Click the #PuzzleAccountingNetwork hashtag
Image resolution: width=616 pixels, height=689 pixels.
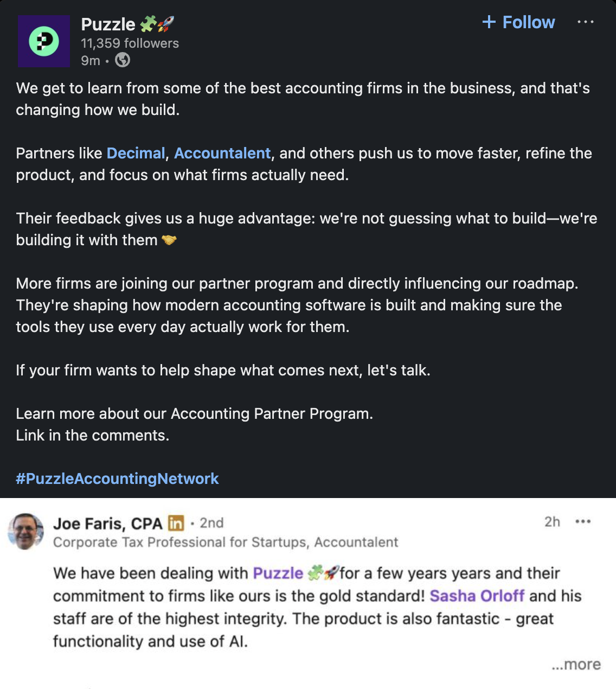coord(117,479)
